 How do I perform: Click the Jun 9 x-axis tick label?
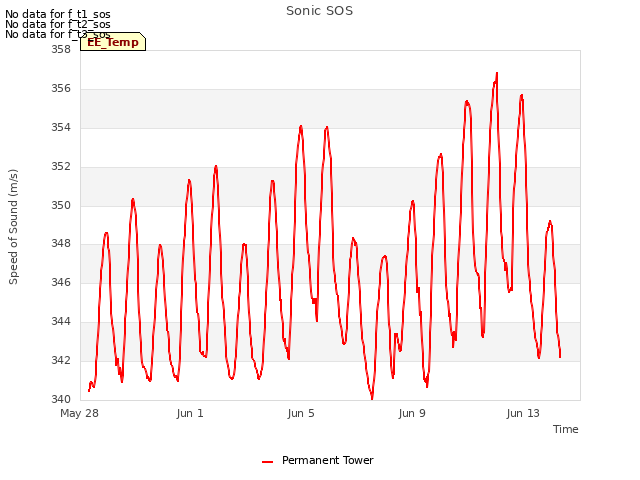(412, 413)
